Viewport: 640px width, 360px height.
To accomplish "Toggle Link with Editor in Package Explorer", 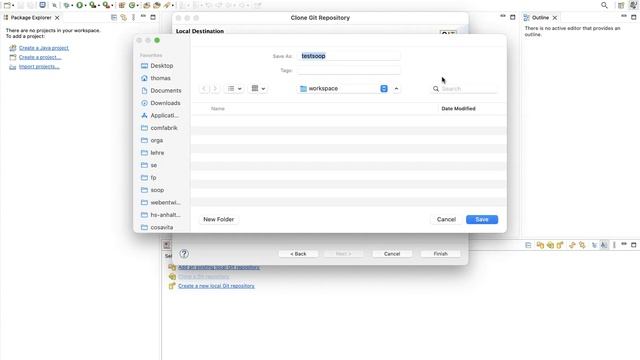I will pos(124,18).
